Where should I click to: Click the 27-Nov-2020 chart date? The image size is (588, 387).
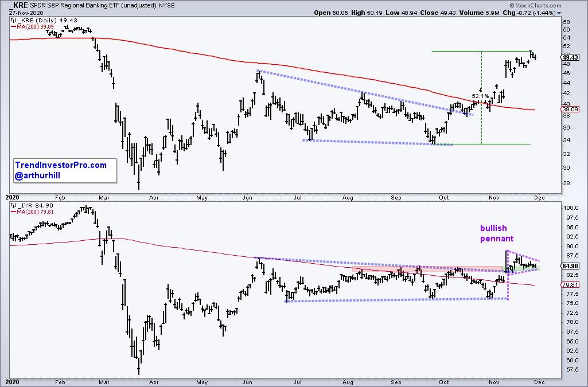21,11
